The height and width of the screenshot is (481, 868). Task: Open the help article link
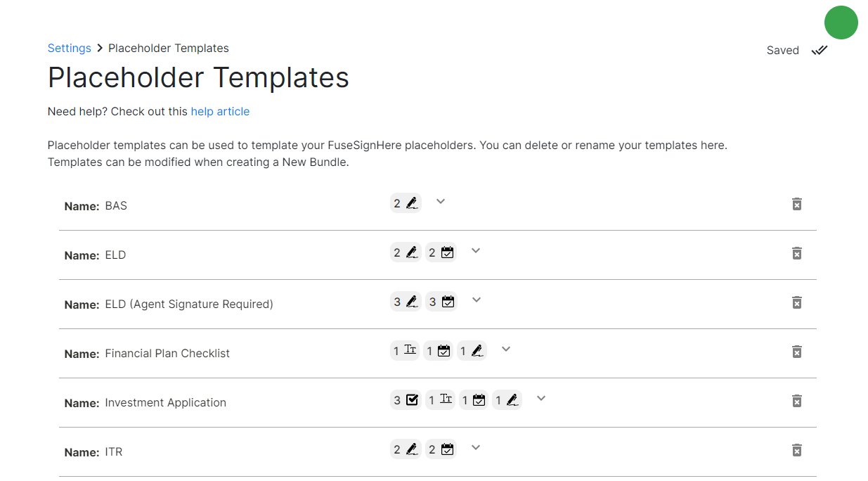[x=220, y=111]
